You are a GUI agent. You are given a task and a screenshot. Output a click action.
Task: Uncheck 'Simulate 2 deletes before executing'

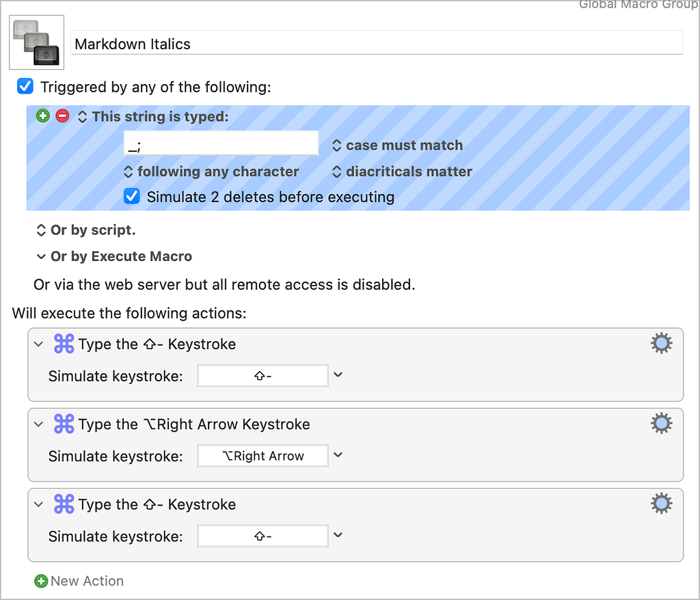tap(131, 197)
